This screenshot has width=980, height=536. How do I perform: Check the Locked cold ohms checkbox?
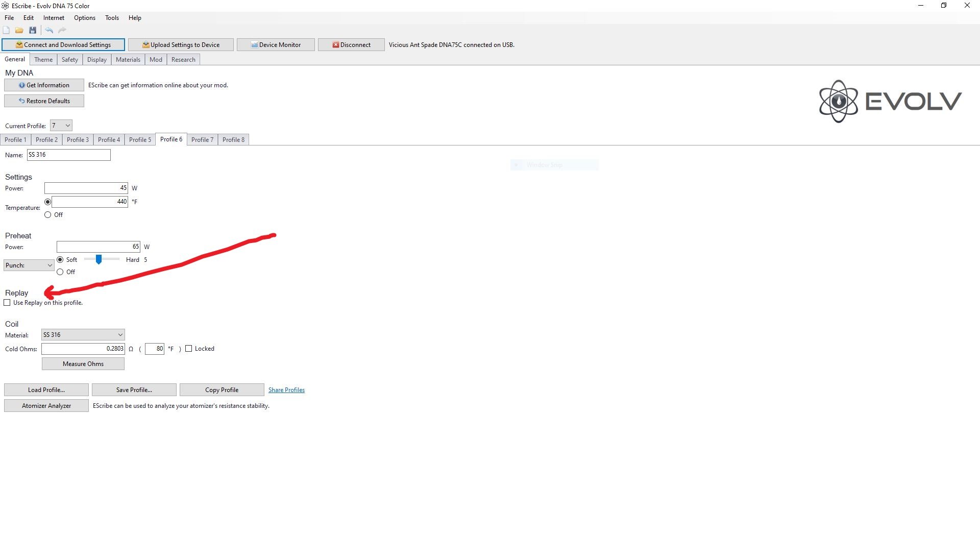click(x=189, y=349)
